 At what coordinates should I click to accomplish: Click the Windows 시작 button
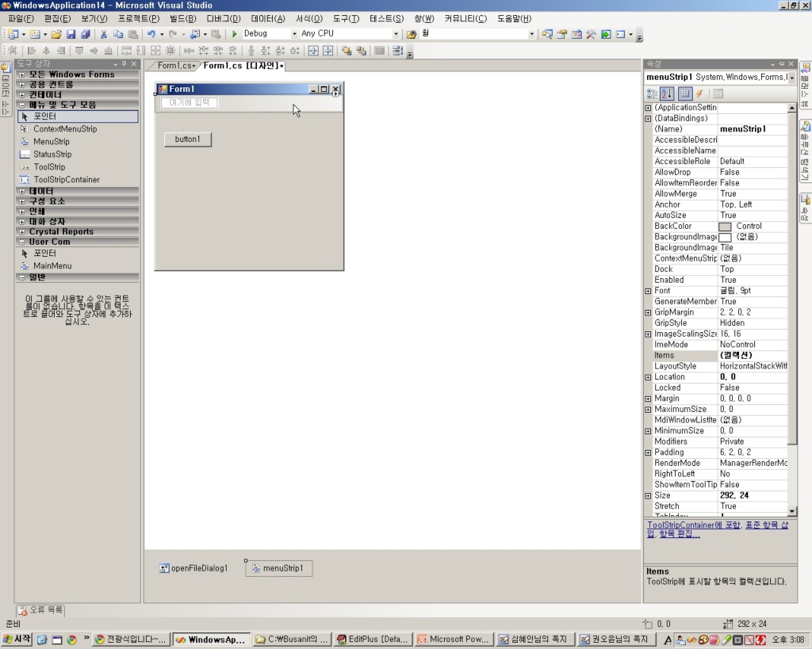pos(17,639)
